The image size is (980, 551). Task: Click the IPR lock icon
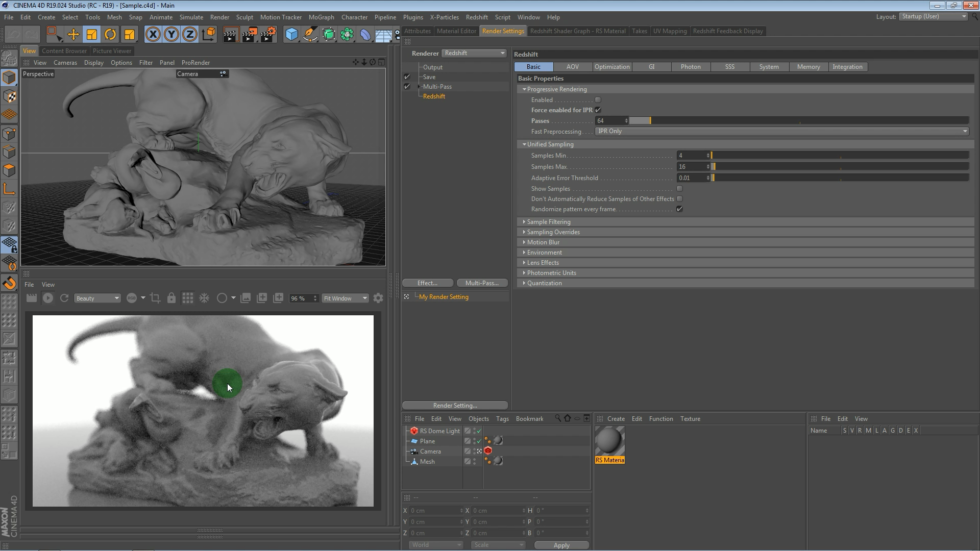[x=171, y=298]
